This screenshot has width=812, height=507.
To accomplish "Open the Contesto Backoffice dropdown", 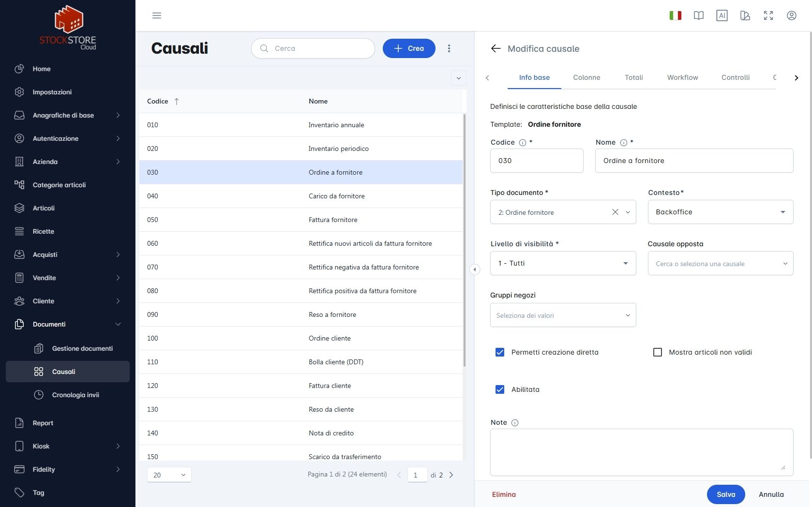I will click(721, 212).
